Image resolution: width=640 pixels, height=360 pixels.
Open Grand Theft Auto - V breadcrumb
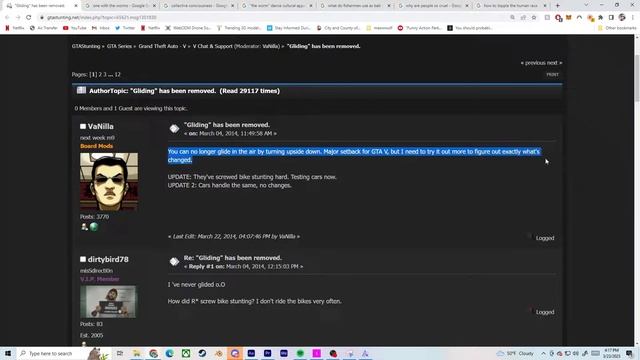pyautogui.click(x=162, y=47)
